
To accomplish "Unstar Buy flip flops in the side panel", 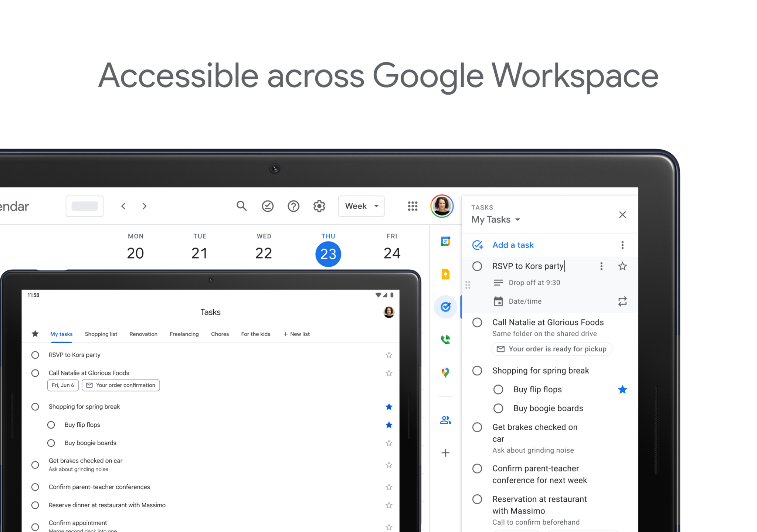I will (x=622, y=389).
